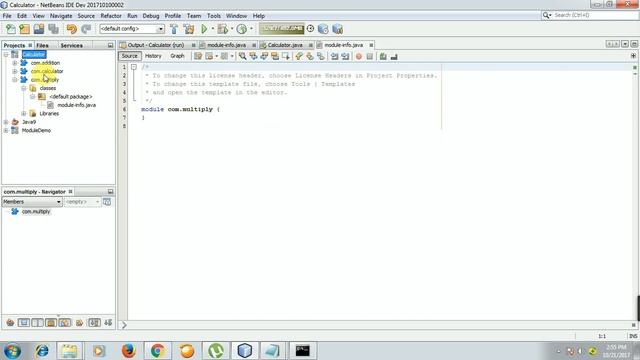This screenshot has width=640, height=360.
Task: Click the Graph view button
Action: (x=177, y=56)
